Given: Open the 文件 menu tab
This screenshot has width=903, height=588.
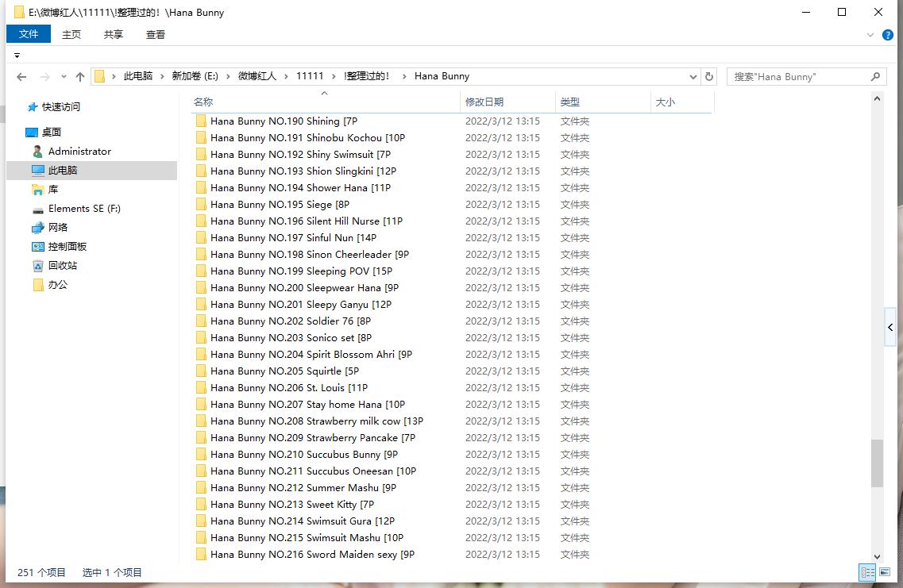Looking at the screenshot, I should [29, 34].
